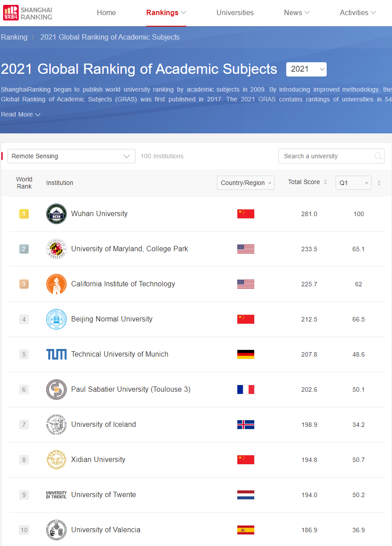Expand the News menu
Viewport: 392px width, 546px height.
[x=297, y=12]
